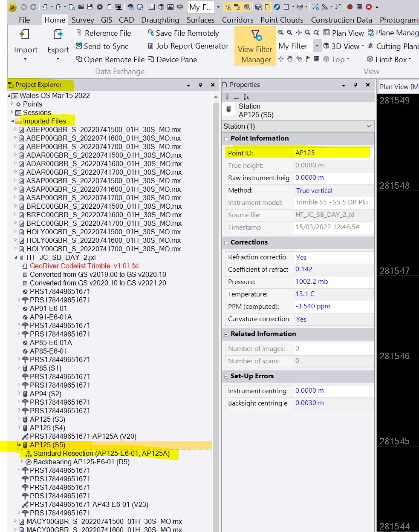This screenshot has width=419, height=532.
Task: Open the Plane Manager tool
Action: (393, 33)
